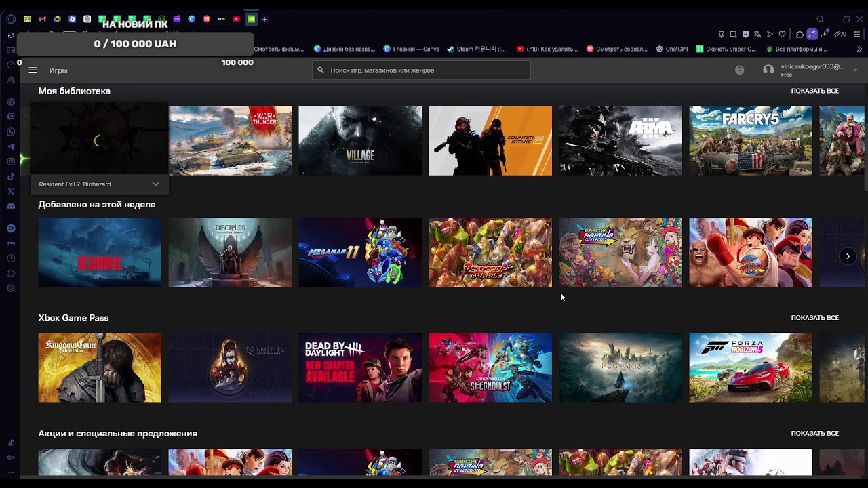Screen dimensions: 868x488
Task: Open the browser downloads icon
Action: pos(825,34)
